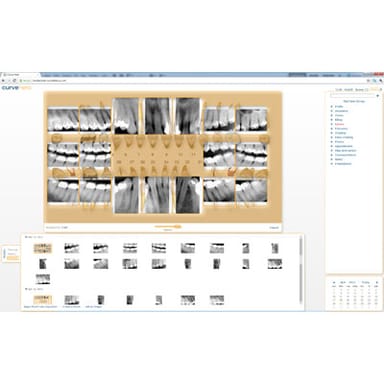Click the browser forward arrow
384x384 pixels.
coord(9,81)
